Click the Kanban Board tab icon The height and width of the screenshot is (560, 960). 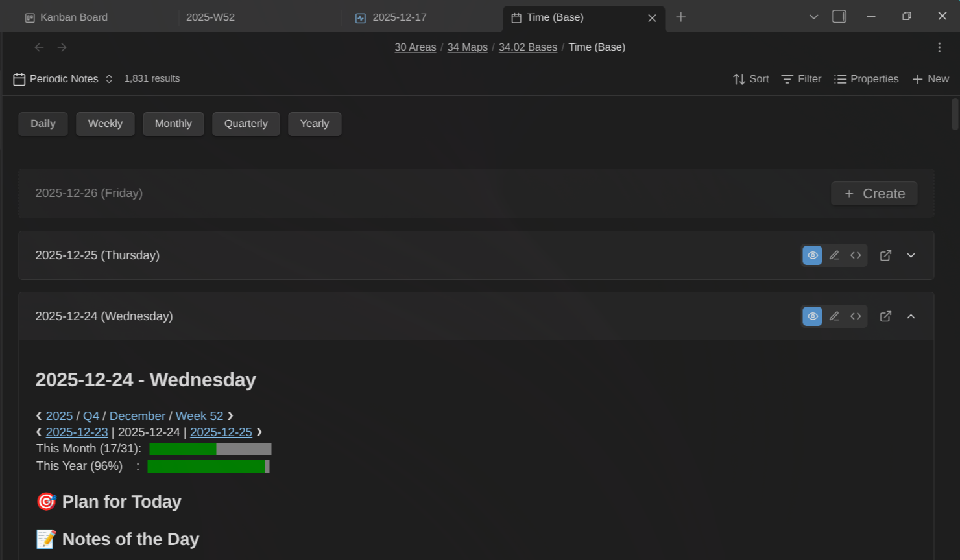[30, 18]
